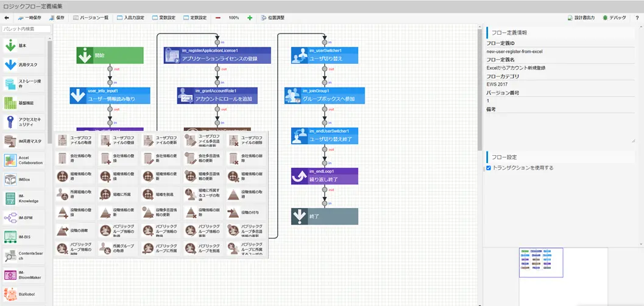Open the 入出力設定 toolbar item
This screenshot has height=306, width=644.
coord(130,18)
